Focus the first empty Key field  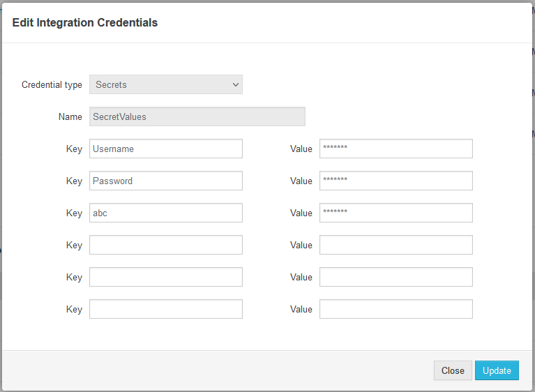tap(165, 245)
